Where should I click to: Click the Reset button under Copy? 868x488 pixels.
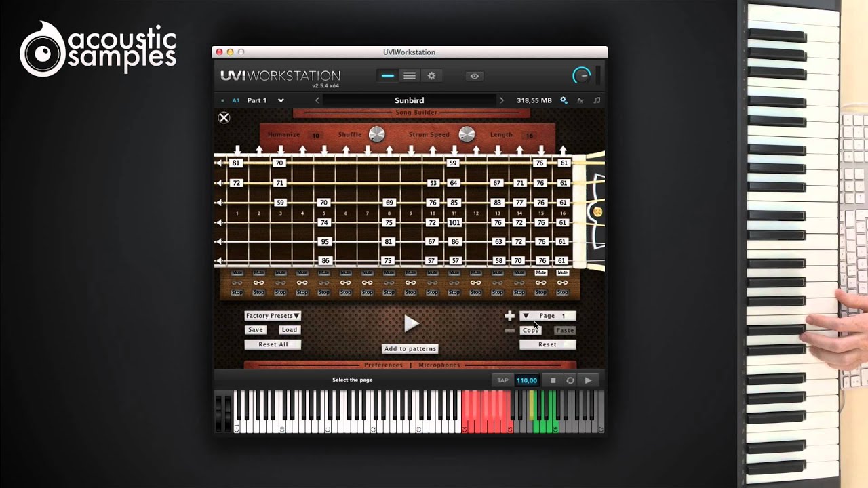point(548,344)
